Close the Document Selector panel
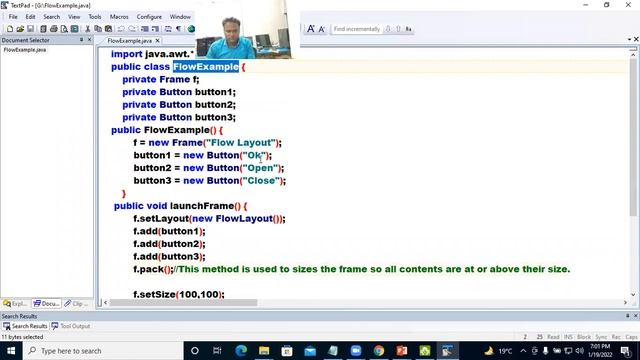The height and width of the screenshot is (360, 640). click(x=89, y=40)
